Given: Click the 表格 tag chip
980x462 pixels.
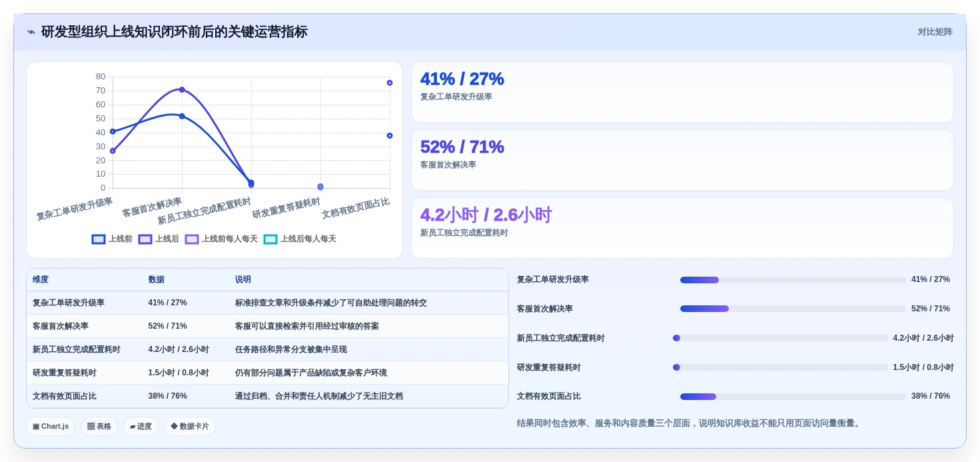Looking at the screenshot, I should (99, 426).
